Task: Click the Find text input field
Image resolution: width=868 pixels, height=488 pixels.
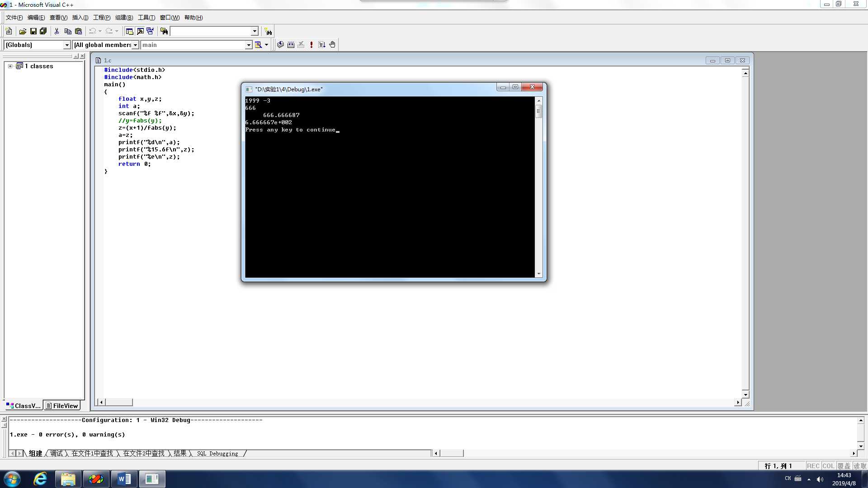Action: (x=211, y=31)
